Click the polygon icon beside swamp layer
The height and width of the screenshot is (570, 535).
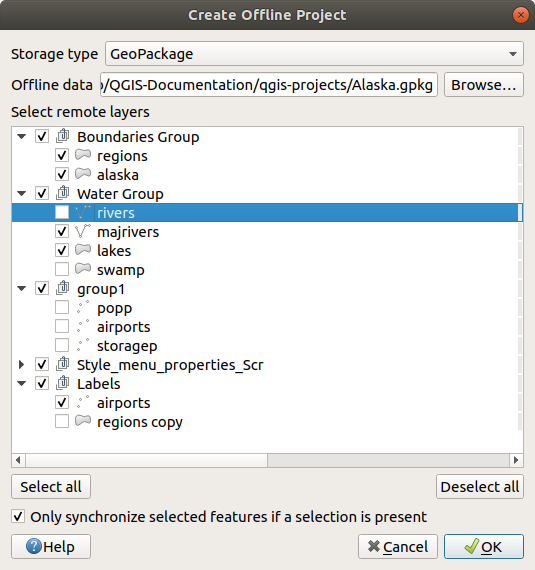pos(83,269)
